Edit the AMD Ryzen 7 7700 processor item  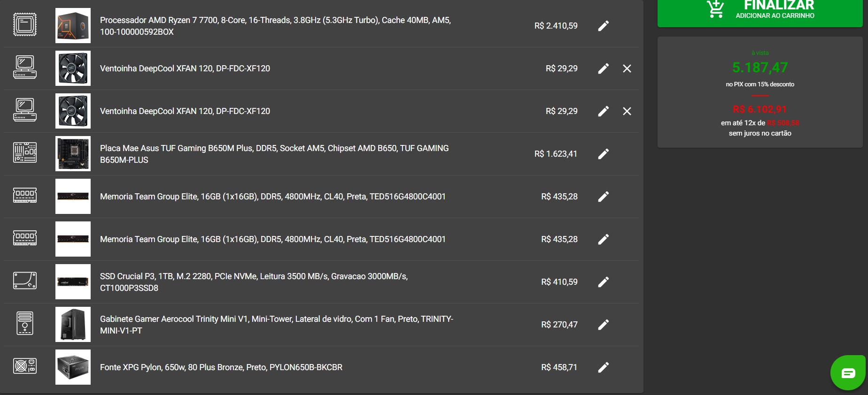coord(604,26)
